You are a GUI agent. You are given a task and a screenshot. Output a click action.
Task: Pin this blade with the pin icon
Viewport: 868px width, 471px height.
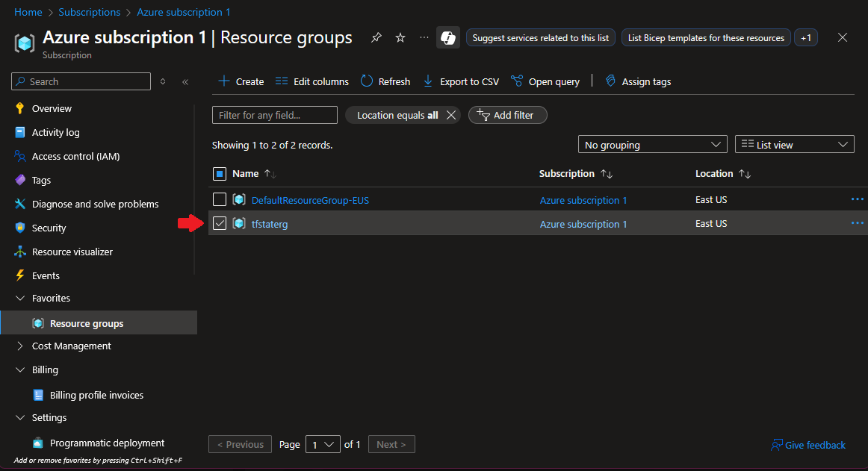pos(376,37)
